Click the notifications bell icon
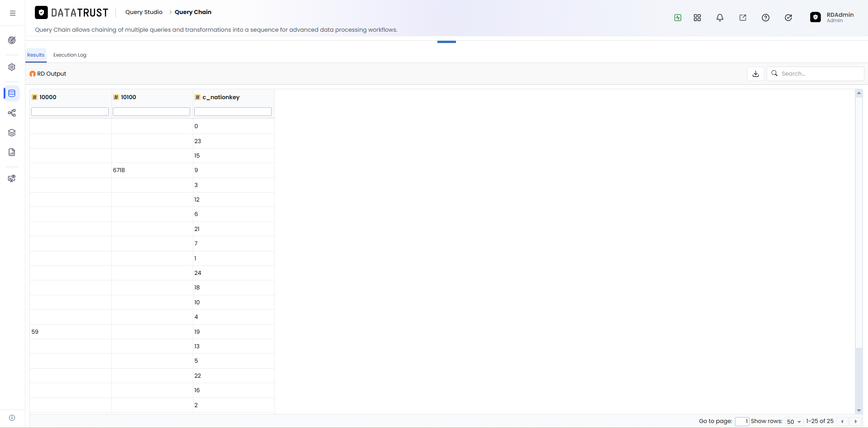This screenshot has width=868, height=428. tap(720, 18)
